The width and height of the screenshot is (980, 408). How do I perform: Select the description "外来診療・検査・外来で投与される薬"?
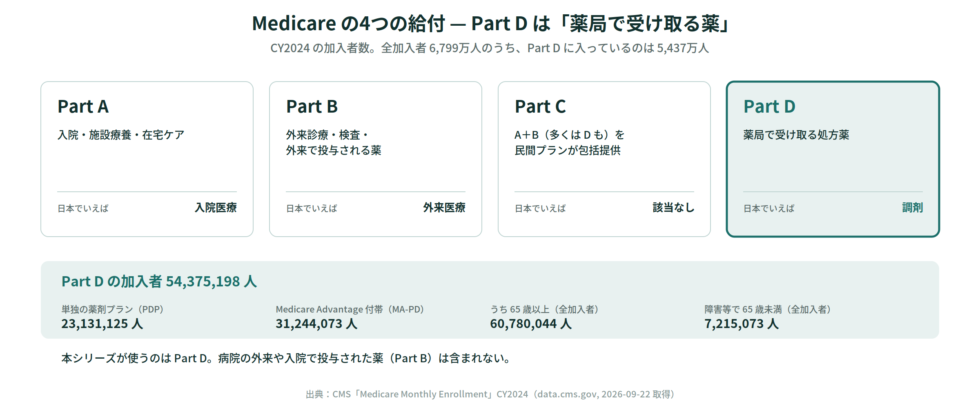(x=334, y=142)
